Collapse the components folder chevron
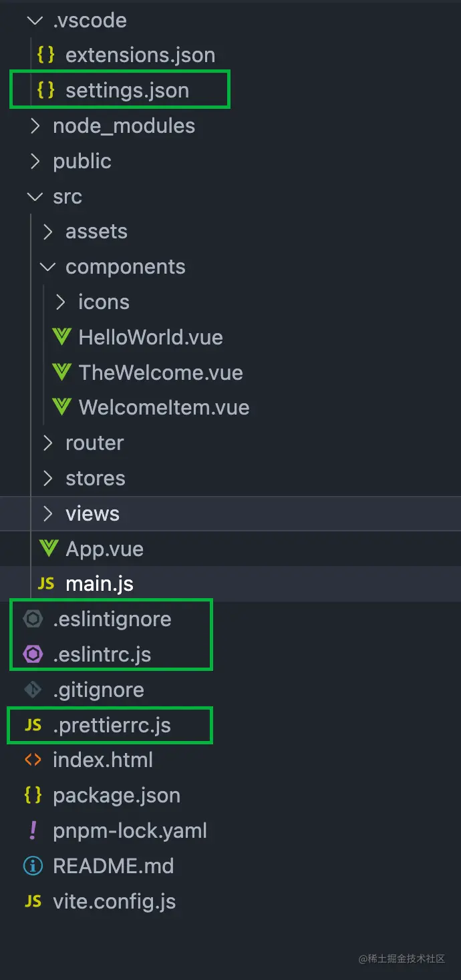461x980 pixels. 47,267
